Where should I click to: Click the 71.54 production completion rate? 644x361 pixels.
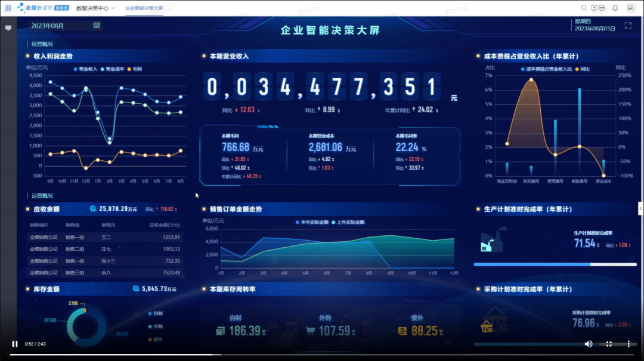click(x=585, y=244)
